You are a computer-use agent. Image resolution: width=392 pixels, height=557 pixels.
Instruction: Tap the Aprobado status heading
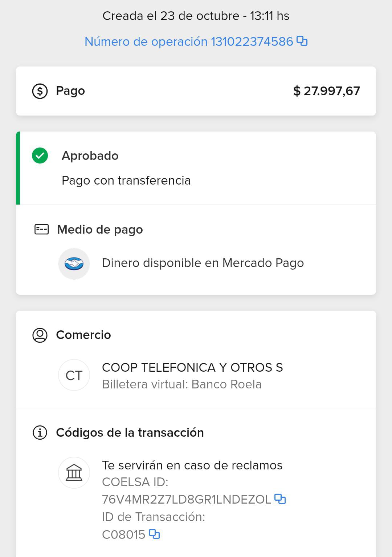coord(90,156)
